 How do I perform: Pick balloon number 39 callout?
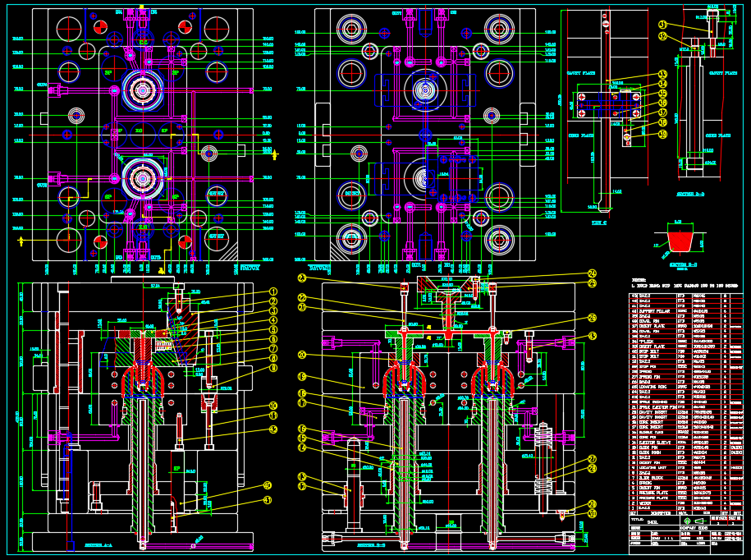(x=662, y=134)
